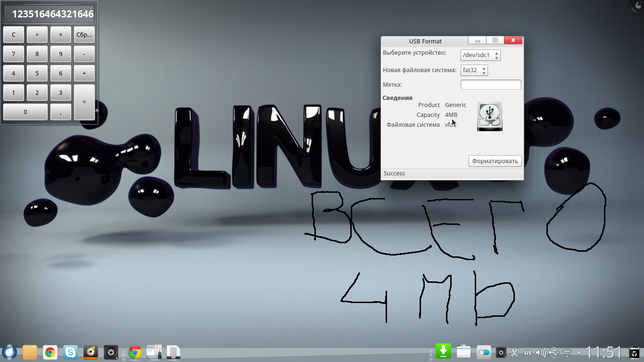Maximize the USB Format window
644x362 pixels.
coord(495,41)
